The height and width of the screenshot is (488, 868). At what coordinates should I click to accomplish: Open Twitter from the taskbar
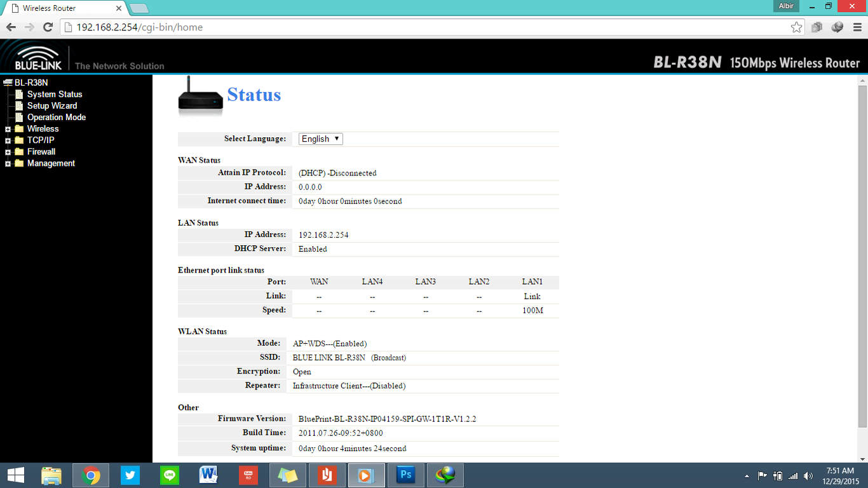130,475
